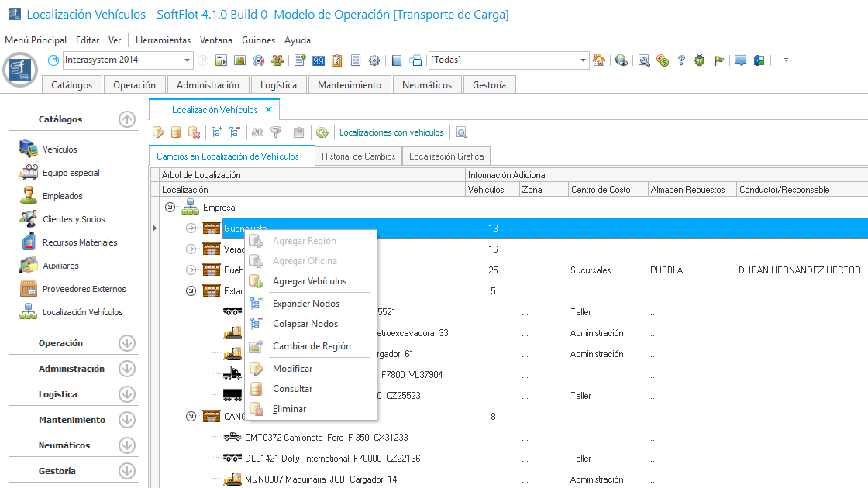
Task: Click the filter funnel icon
Action: coord(276,132)
